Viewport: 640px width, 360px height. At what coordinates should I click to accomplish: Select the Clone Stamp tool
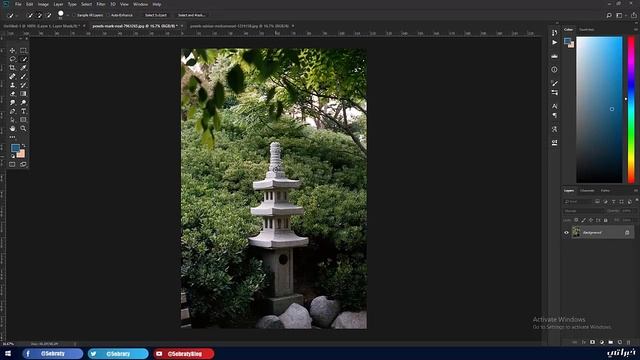tap(12, 85)
